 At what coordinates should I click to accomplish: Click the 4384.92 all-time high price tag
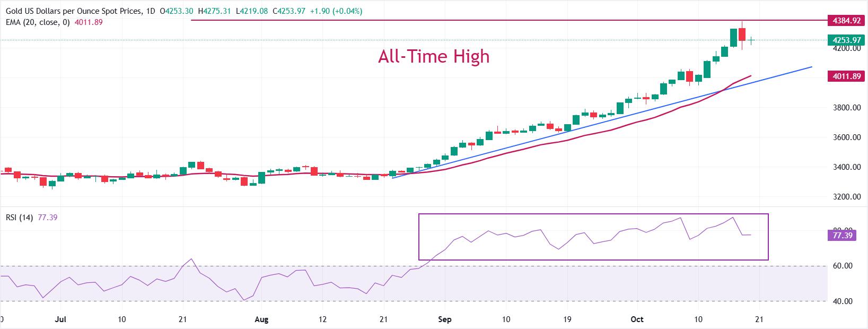click(846, 21)
